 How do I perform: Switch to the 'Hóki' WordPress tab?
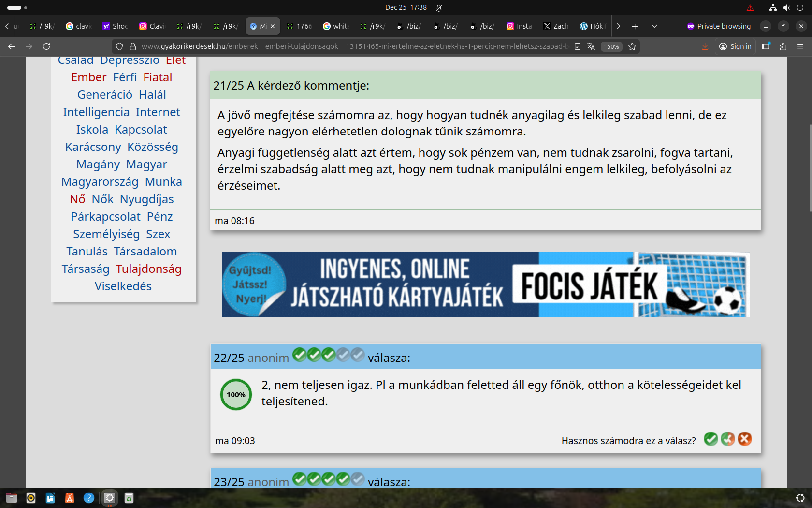tap(593, 26)
